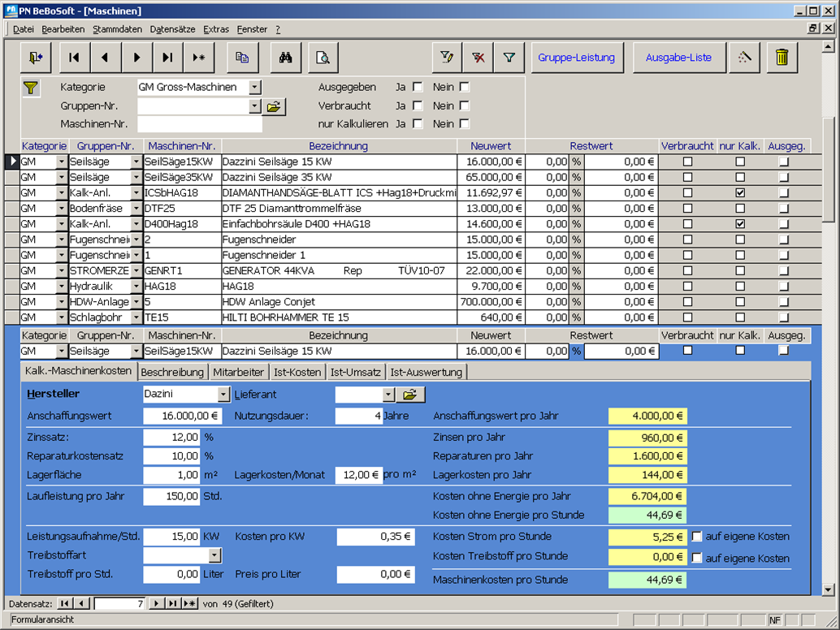The height and width of the screenshot is (630, 840).
Task: Delete record with the trash can icon
Action: [x=782, y=58]
